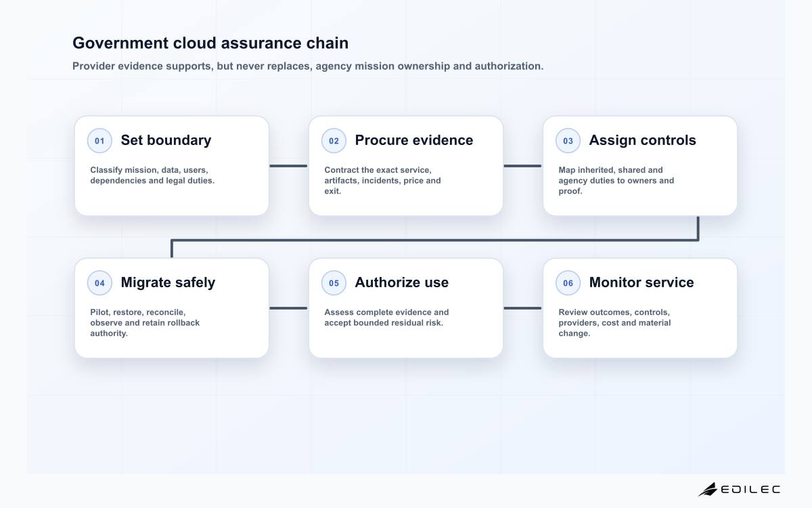
Task: Click the 03 step number badge
Action: pos(568,141)
